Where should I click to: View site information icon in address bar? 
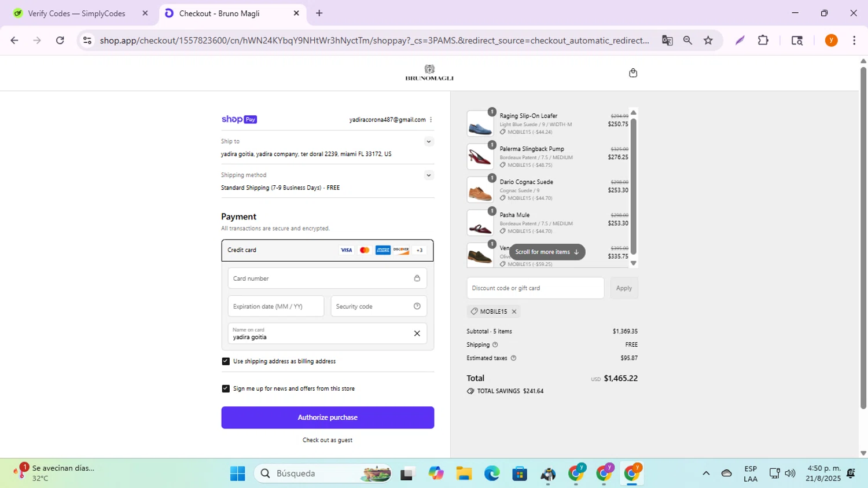pyautogui.click(x=87, y=41)
